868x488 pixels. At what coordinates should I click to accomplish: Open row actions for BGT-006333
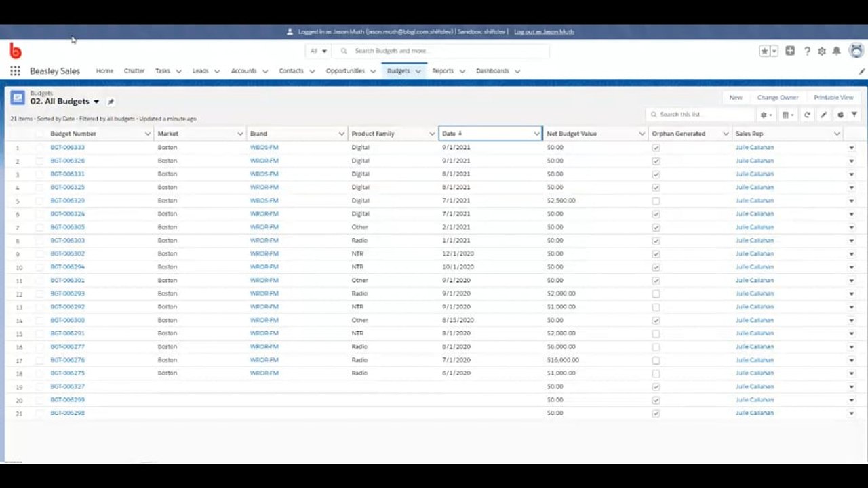pos(852,147)
